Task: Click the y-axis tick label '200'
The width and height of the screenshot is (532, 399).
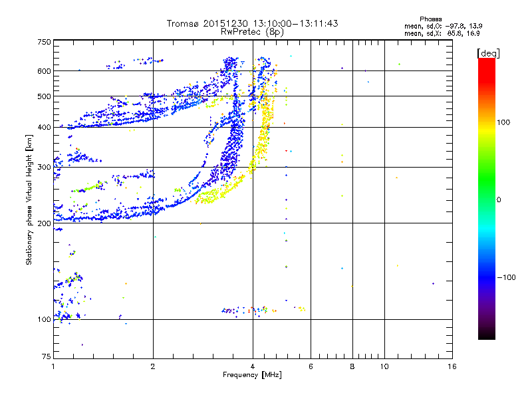Action: (x=44, y=223)
